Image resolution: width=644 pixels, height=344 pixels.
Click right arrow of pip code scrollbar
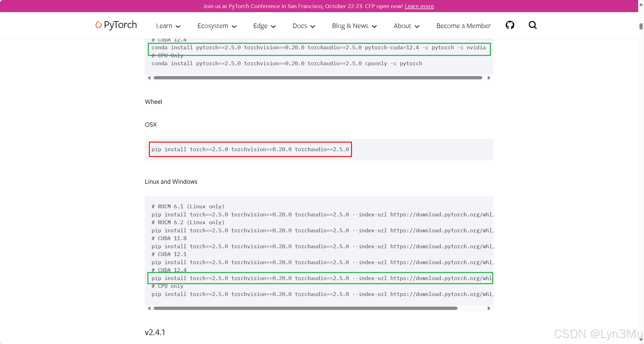(x=489, y=308)
